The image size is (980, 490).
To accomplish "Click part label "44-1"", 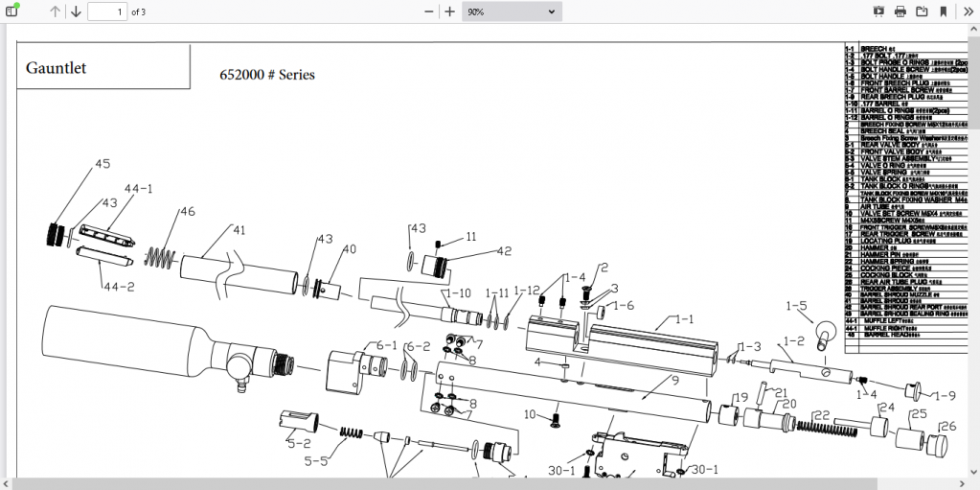I will point(138,188).
